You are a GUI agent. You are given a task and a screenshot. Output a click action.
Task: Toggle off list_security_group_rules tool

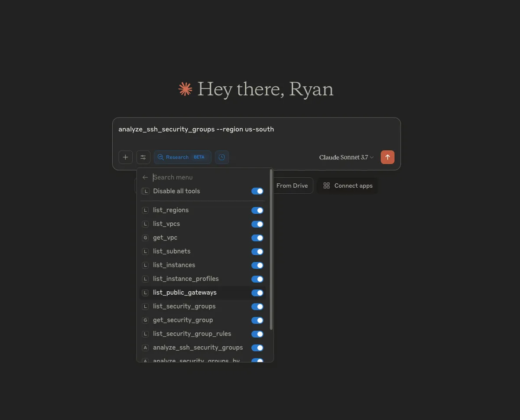click(257, 334)
